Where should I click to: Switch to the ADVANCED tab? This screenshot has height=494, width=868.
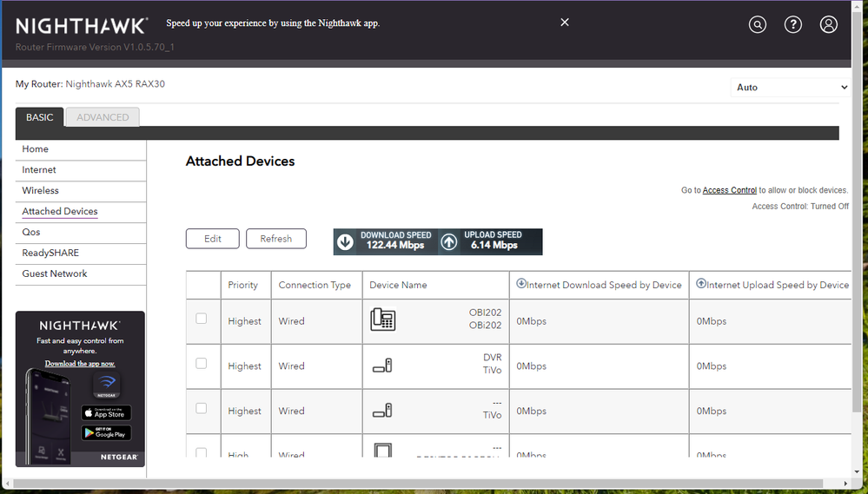coord(103,117)
